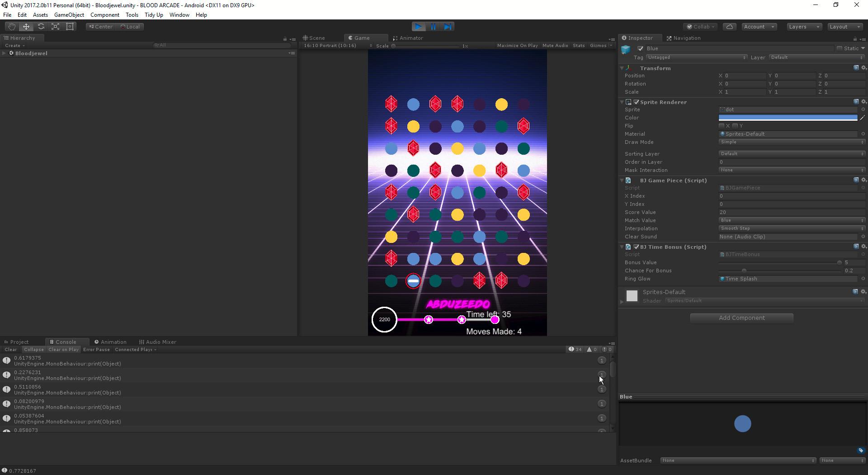Select the Move tool
This screenshot has width=868, height=475.
click(26, 27)
